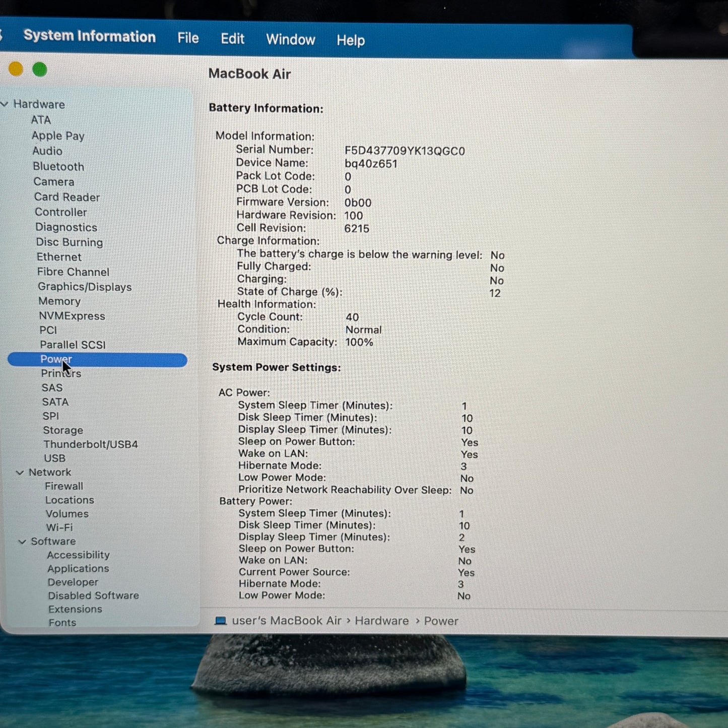The height and width of the screenshot is (728, 728).
Task: Select Camera in the Hardware list
Action: pos(54,181)
